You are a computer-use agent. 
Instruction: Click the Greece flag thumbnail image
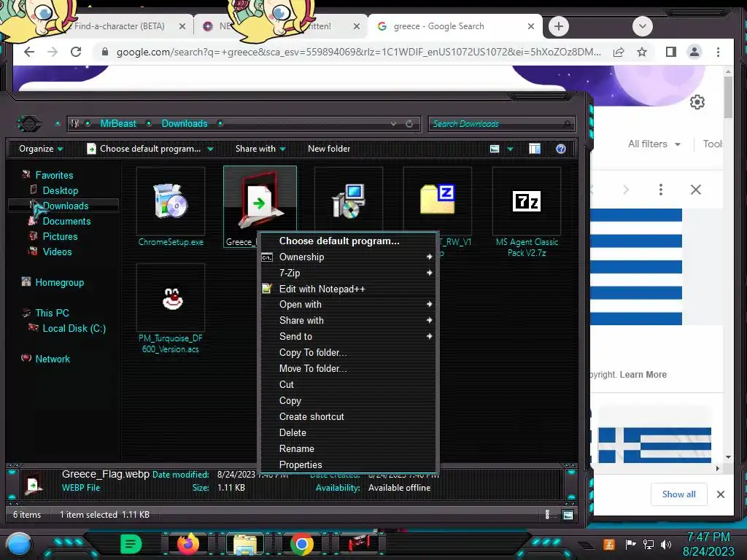click(654, 444)
